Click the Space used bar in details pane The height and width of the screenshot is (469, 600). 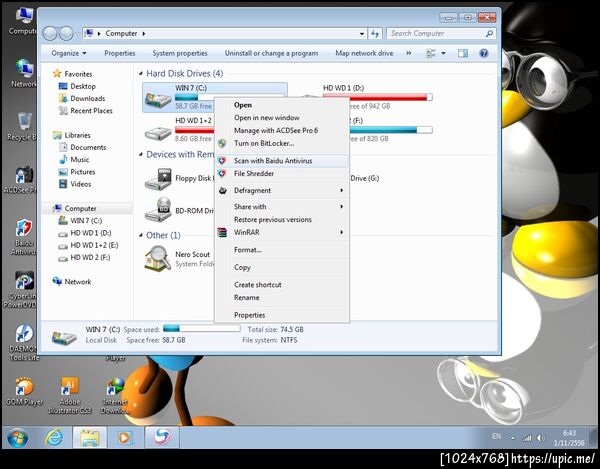[x=202, y=328]
